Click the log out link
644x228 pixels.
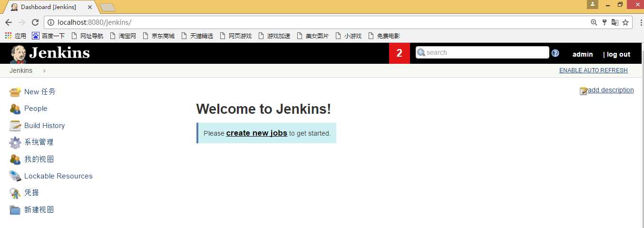(x=618, y=54)
